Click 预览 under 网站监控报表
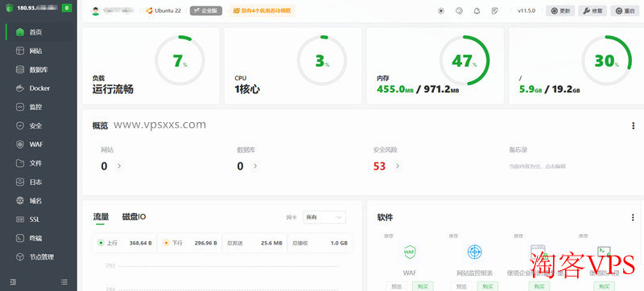The height and width of the screenshot is (291, 644). (x=461, y=286)
